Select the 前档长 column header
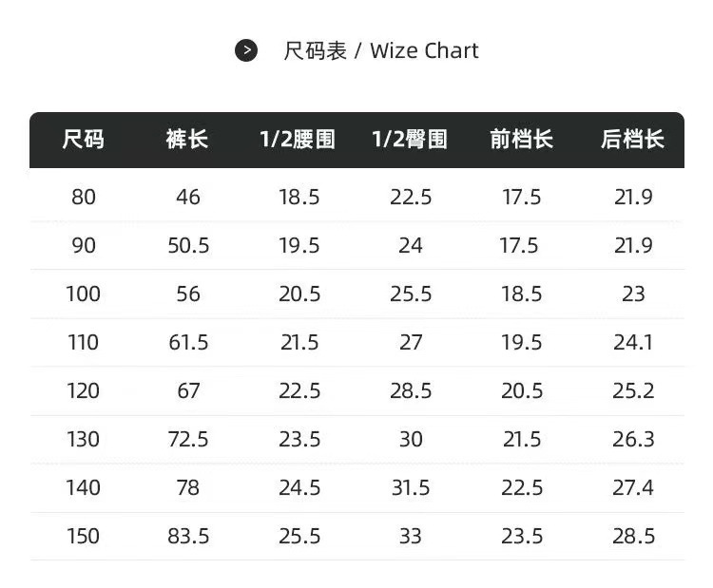Viewport: 713px width, 588px height. 521,140
